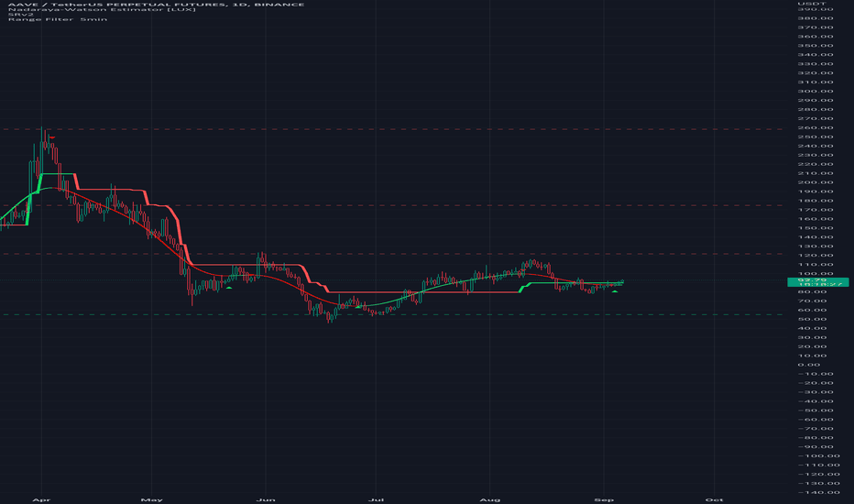854x504 pixels.
Task: Select the SRv2 indicator label
Action: [21, 14]
